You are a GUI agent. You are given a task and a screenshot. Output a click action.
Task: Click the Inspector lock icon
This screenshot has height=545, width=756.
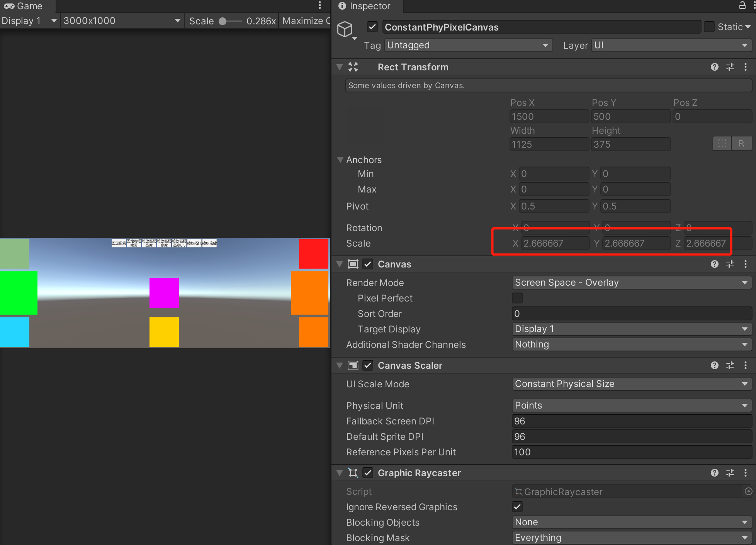[x=742, y=5]
